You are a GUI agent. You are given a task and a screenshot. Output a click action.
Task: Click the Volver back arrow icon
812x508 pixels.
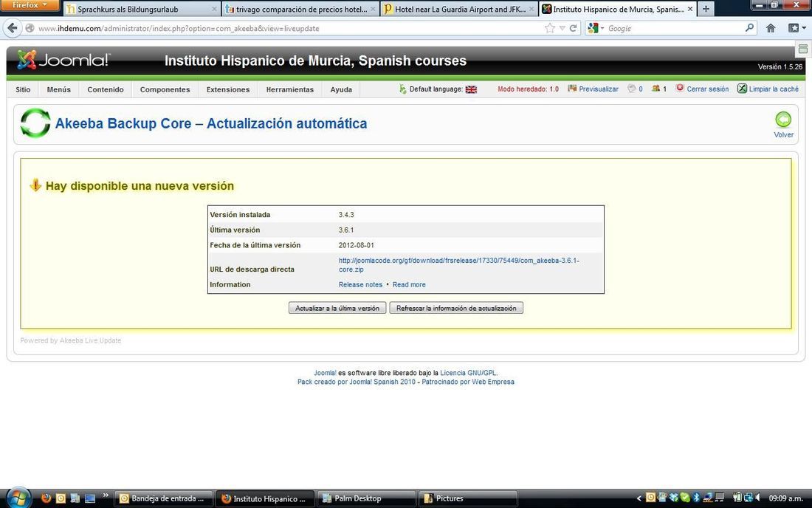[783, 120]
